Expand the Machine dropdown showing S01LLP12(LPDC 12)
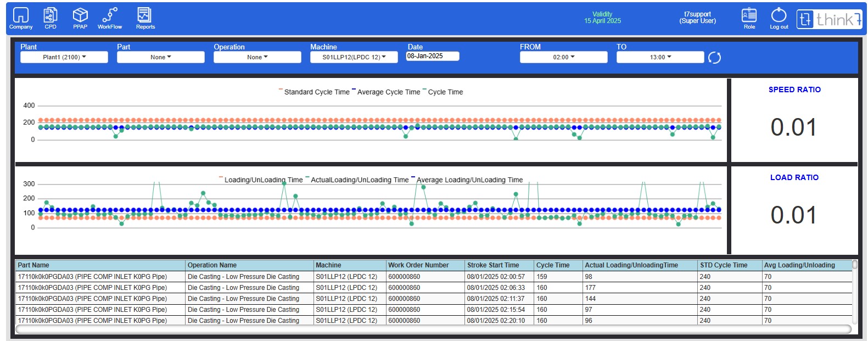Image resolution: width=868 pixels, height=341 pixels. [x=354, y=57]
